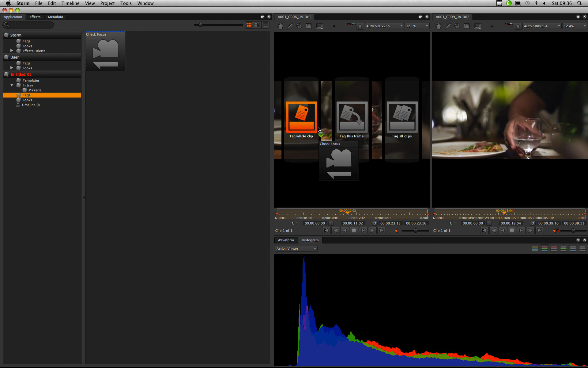Select the hand pan tool in left viewer
Image resolution: width=588 pixels, height=368 pixels.
pos(280,26)
